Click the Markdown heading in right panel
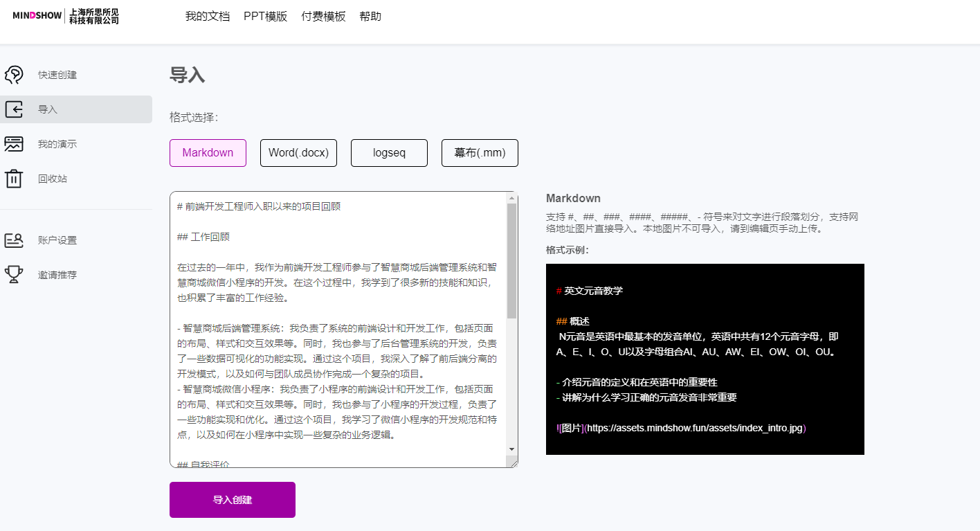980x531 pixels. [x=573, y=198]
